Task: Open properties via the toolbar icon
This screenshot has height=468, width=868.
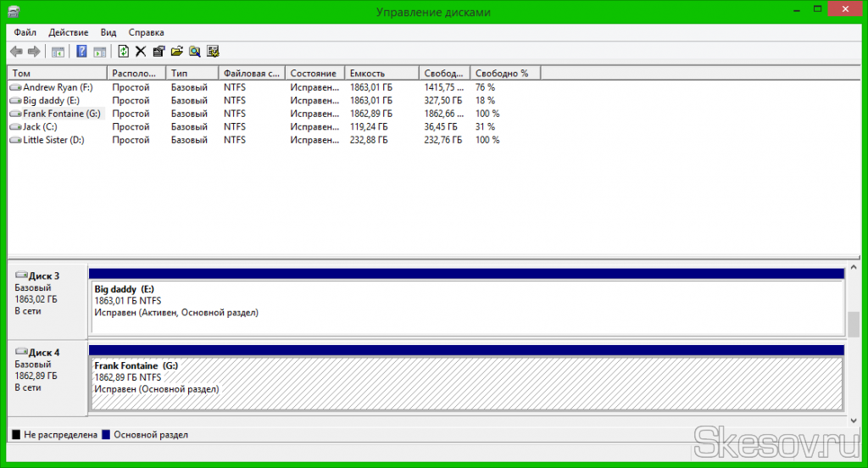Action: point(159,52)
